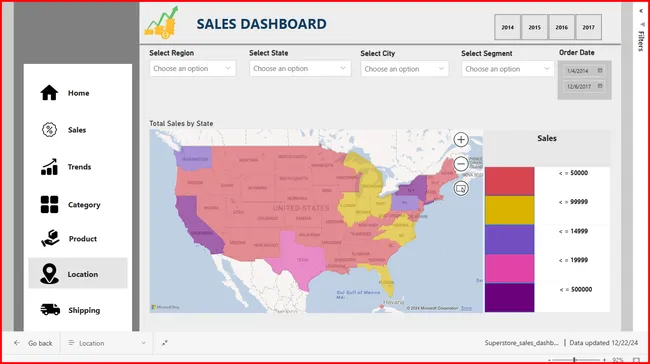Image resolution: width=650 pixels, height=364 pixels.
Task: Click the zoom level slider handle
Action: point(575,360)
